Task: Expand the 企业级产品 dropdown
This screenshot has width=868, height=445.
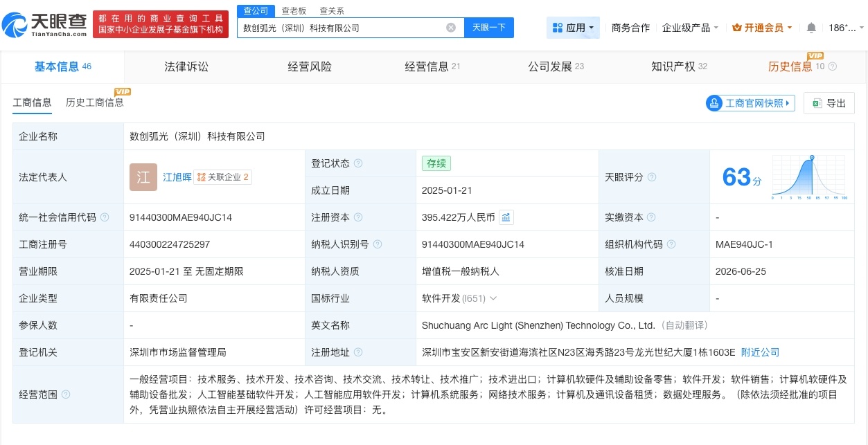Action: [x=716, y=28]
